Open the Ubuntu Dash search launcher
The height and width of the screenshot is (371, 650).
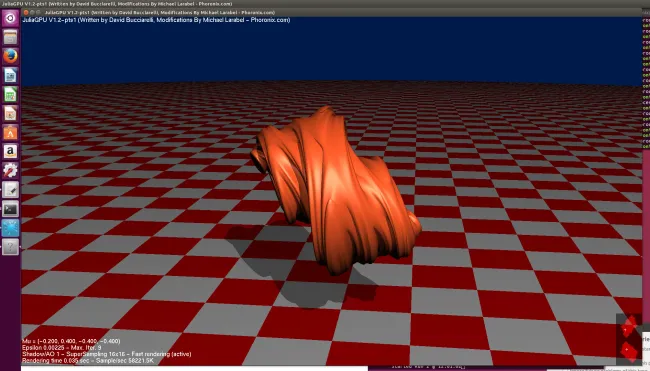10,18
